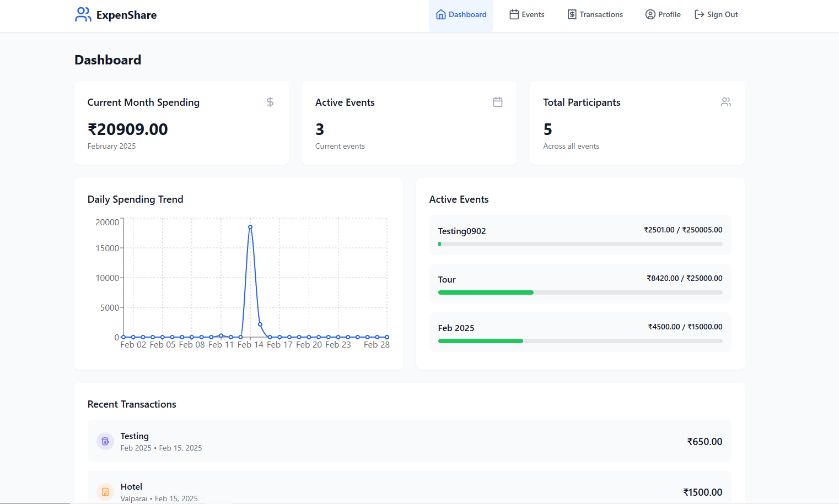Click the dollar icon in Current Month Spending card
Viewport: 839px width, 504px height.
270,102
